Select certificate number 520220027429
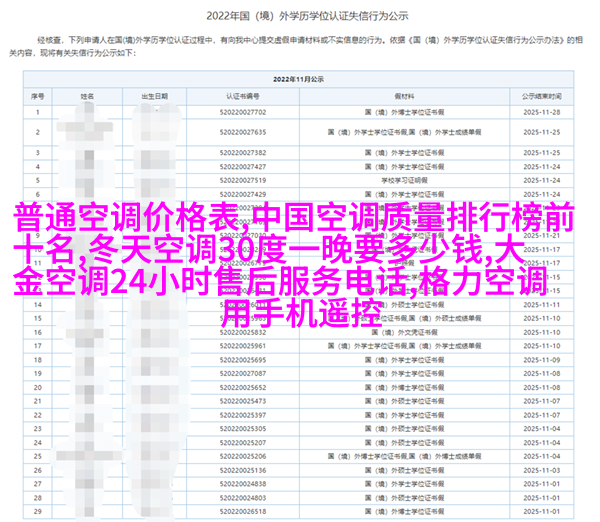The image size is (600, 522). click(x=243, y=194)
